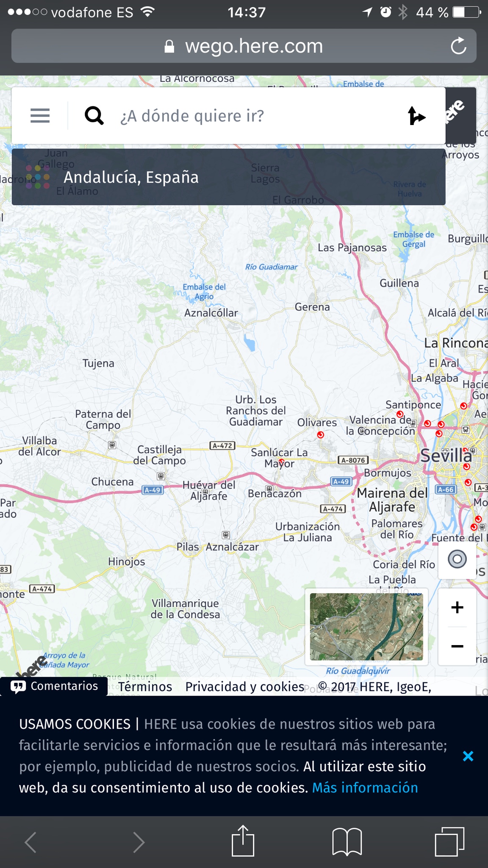Open the Términos link
The image size is (488, 868).
[145, 687]
